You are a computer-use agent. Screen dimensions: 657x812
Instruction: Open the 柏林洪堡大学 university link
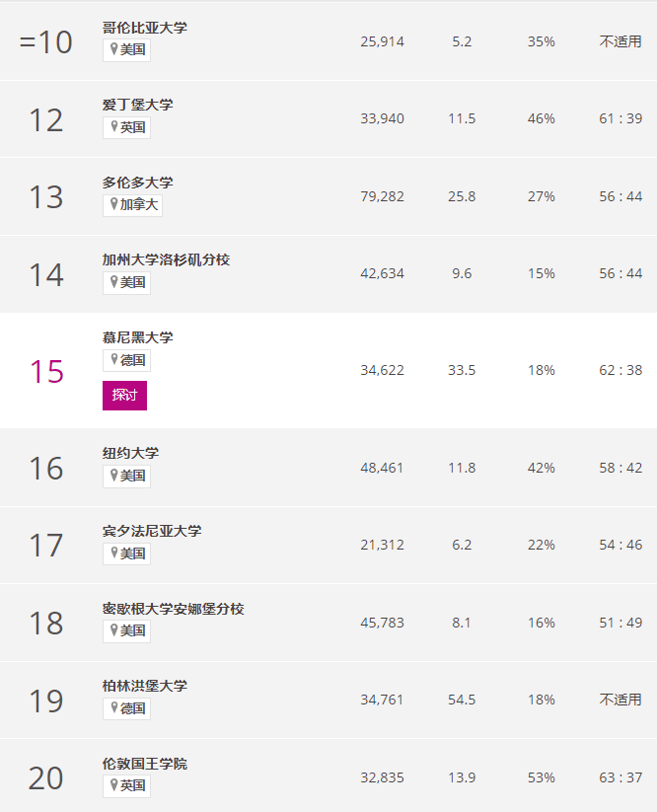[144, 686]
